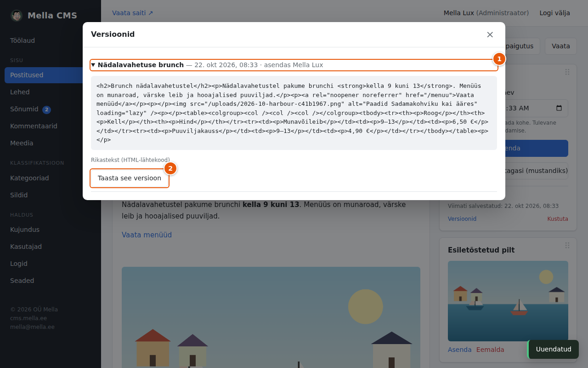Click Eemalda under the featured image
This screenshot has height=368, width=588.
coord(490,350)
